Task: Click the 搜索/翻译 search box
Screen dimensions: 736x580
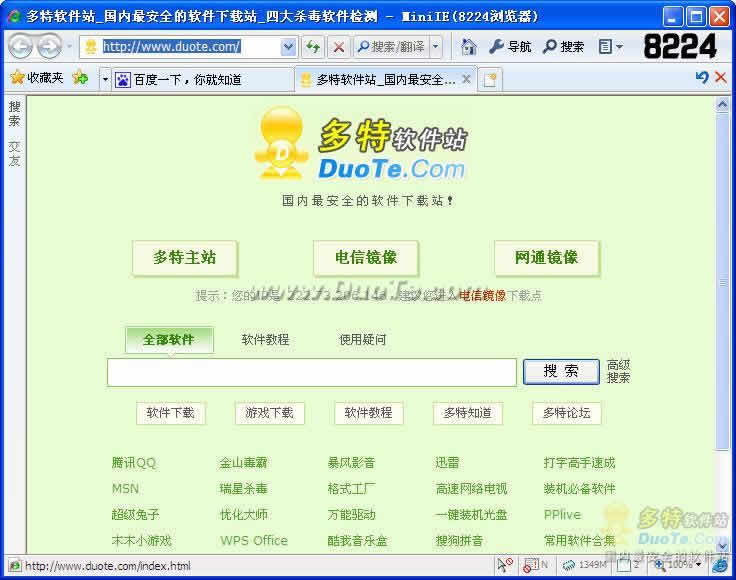Action: point(391,46)
